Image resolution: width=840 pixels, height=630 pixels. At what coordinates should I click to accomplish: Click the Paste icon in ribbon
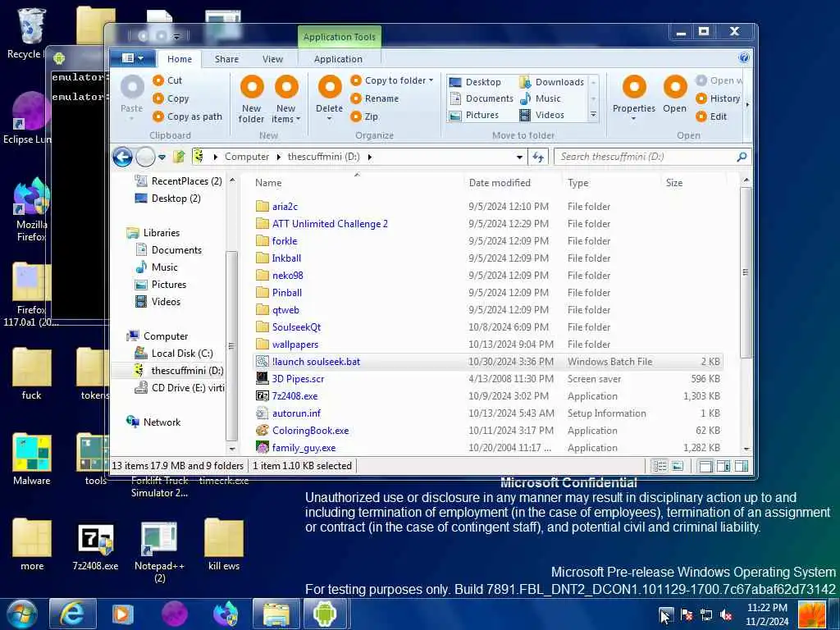132,87
